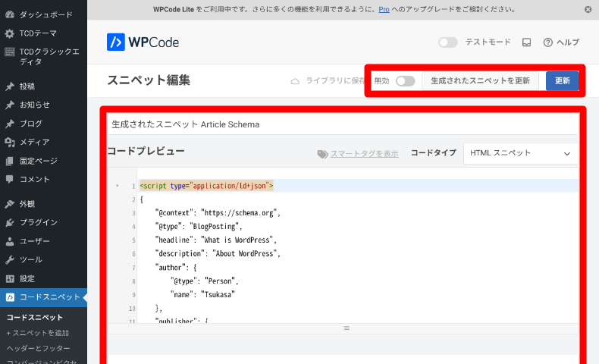
Task: Click the "author": { code line
Action: click(x=176, y=268)
